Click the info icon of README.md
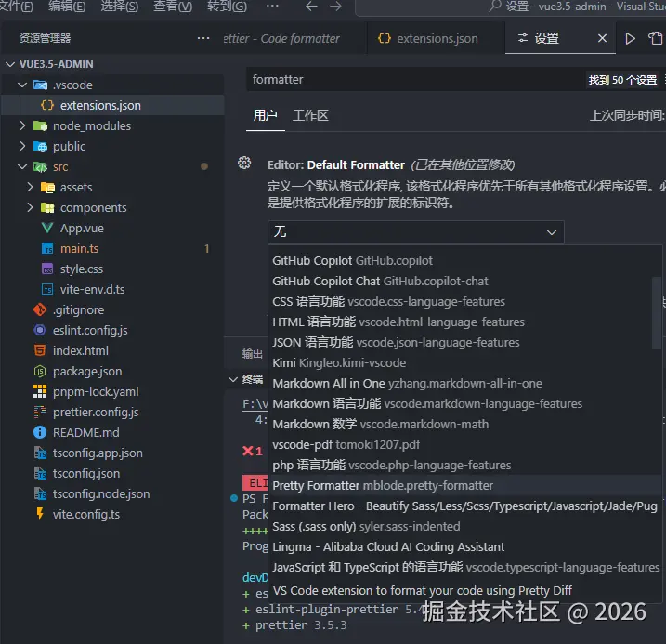 pyautogui.click(x=40, y=432)
